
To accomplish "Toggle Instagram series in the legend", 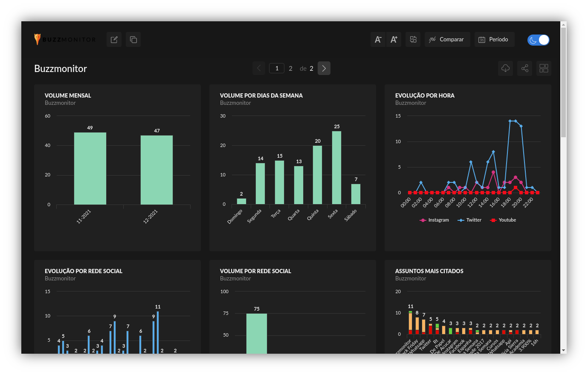I will coord(434,220).
